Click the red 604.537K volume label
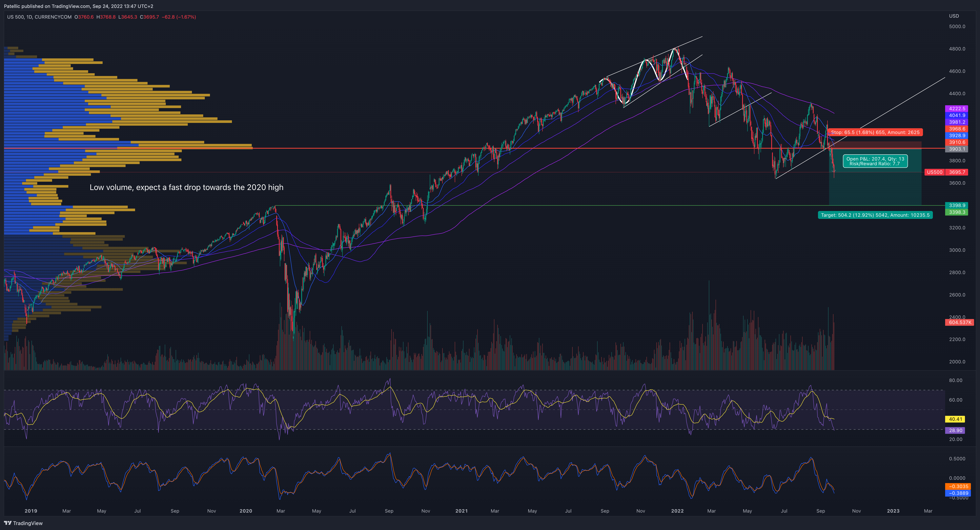Screen dimensions: 980x530 coord(959,322)
